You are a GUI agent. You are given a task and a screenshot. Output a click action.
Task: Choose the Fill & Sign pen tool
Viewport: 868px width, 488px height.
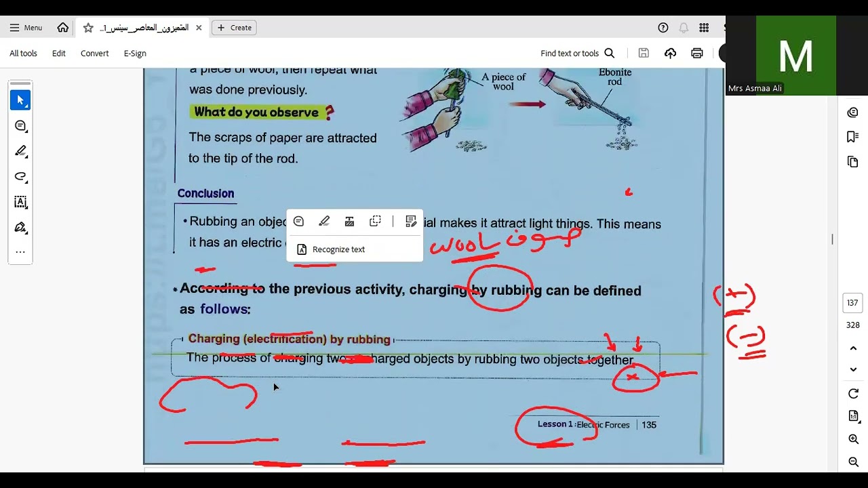pos(20,227)
